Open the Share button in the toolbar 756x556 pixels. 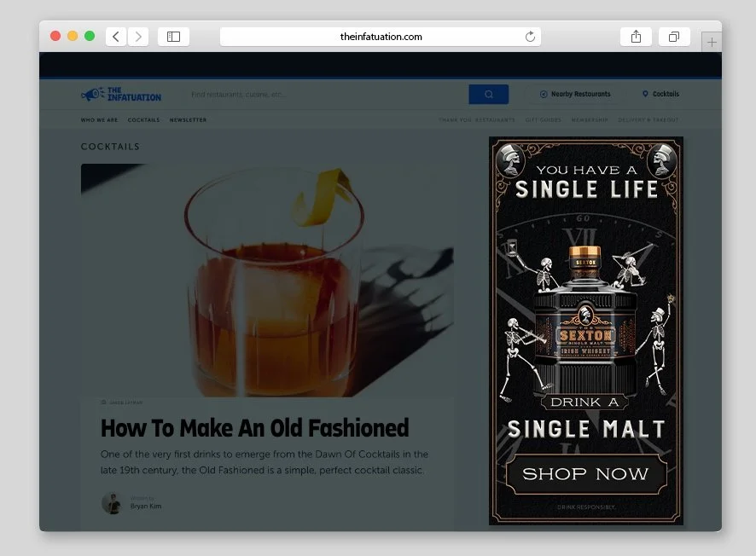pyautogui.click(x=636, y=37)
